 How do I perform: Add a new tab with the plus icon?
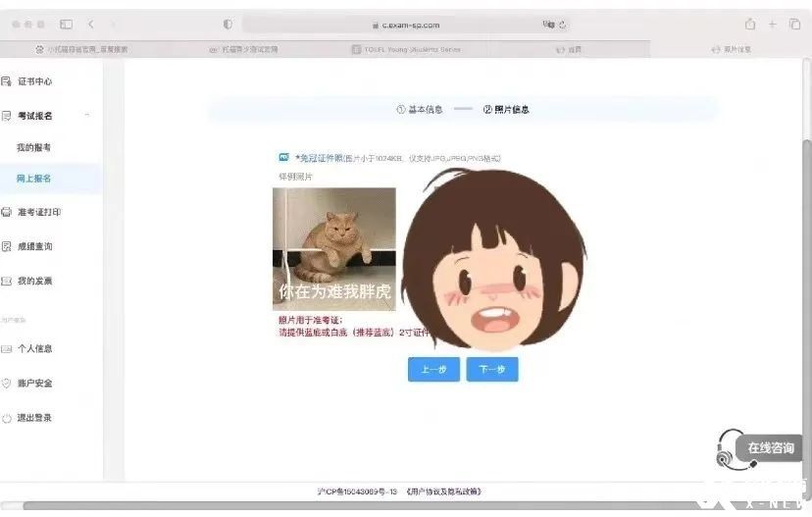click(x=772, y=24)
